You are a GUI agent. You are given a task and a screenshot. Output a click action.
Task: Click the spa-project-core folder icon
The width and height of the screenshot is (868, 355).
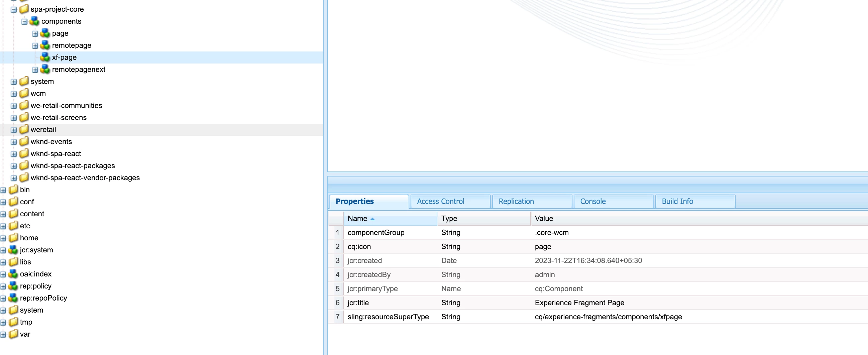(x=24, y=9)
